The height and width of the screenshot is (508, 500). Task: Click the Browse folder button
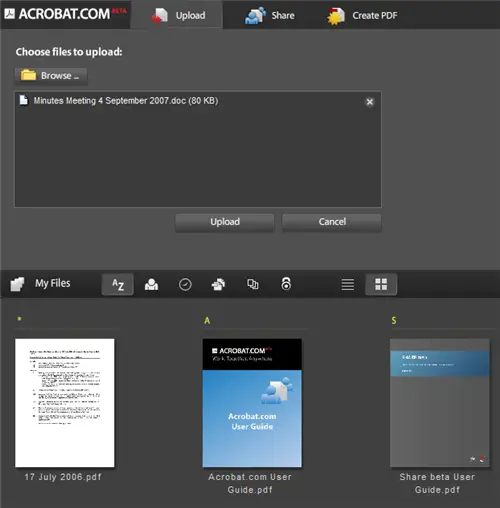(x=51, y=76)
